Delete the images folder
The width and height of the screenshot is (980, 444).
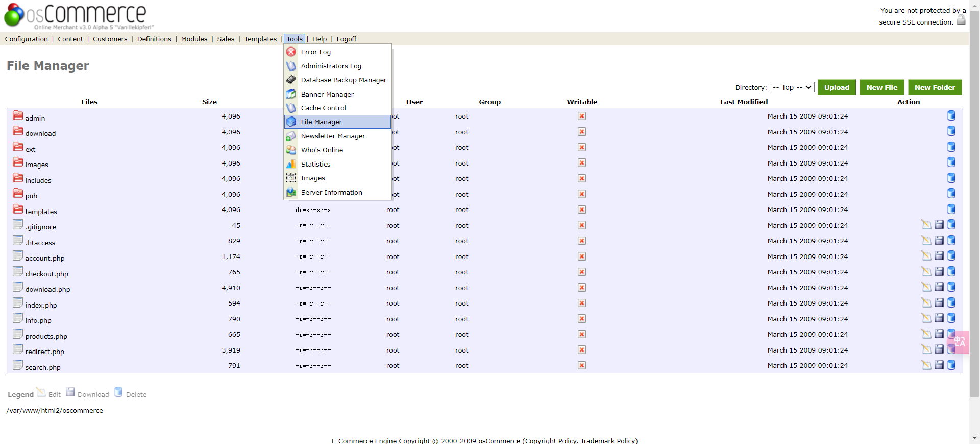point(951,162)
